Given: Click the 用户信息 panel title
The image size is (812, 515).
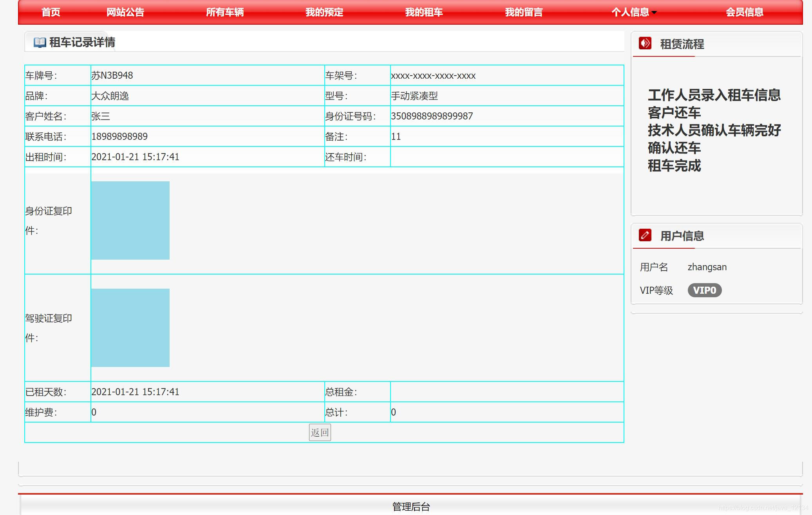Looking at the screenshot, I should (682, 236).
